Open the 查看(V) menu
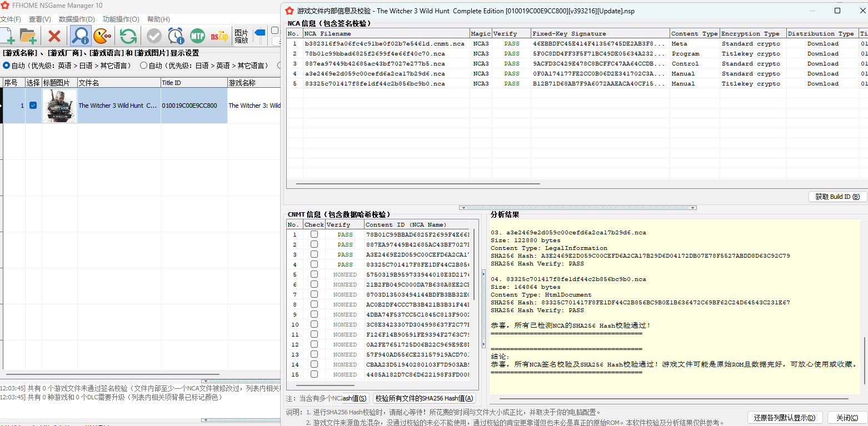 (x=40, y=19)
